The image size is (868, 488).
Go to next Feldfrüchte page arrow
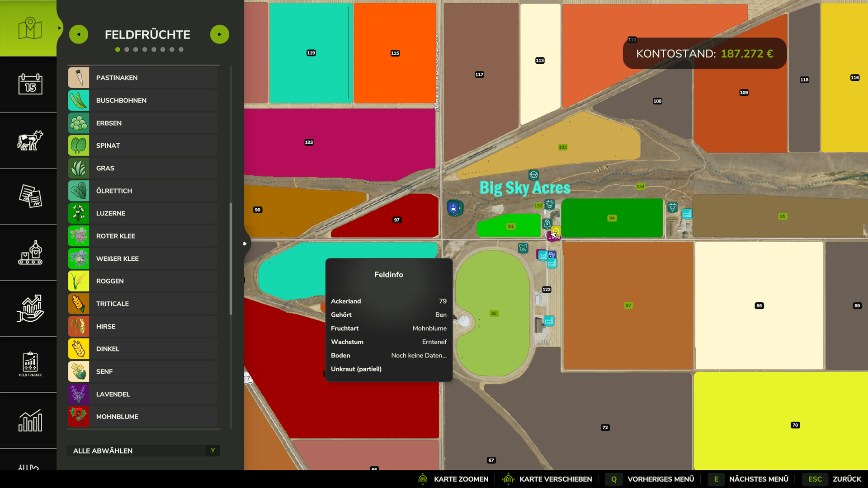click(220, 34)
